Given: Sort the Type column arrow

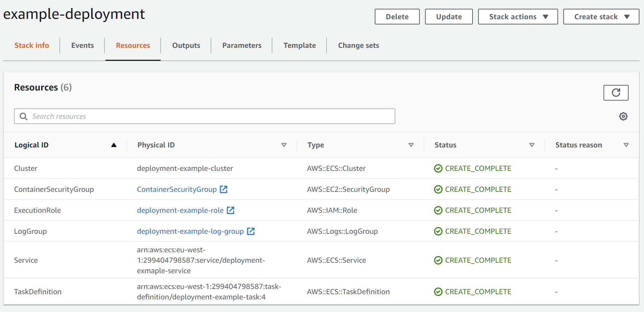Looking at the screenshot, I should [x=411, y=145].
